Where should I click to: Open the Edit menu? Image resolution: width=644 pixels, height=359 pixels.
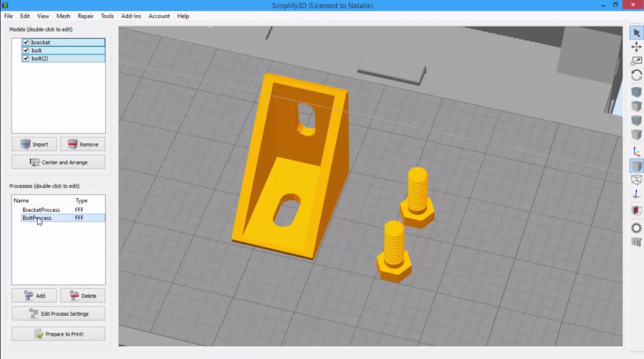pyautogui.click(x=25, y=16)
